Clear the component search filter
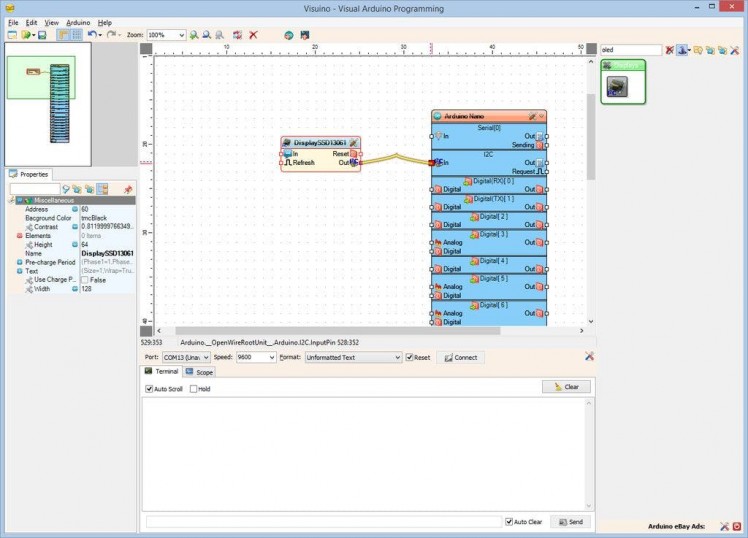The width and height of the screenshot is (748, 538). 670,49
